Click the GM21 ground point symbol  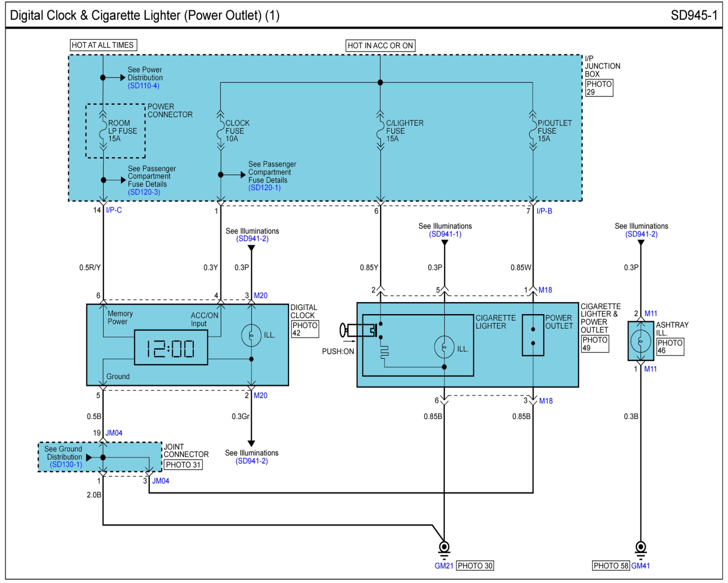click(x=444, y=546)
